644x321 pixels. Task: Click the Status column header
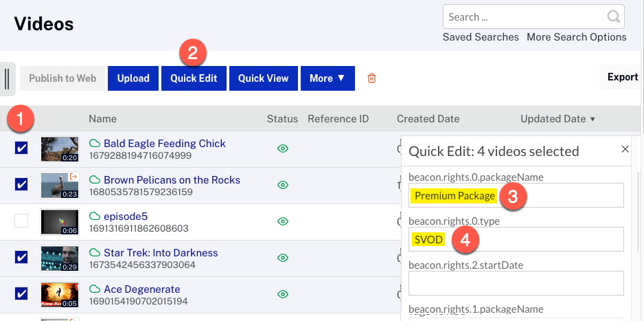pos(283,119)
